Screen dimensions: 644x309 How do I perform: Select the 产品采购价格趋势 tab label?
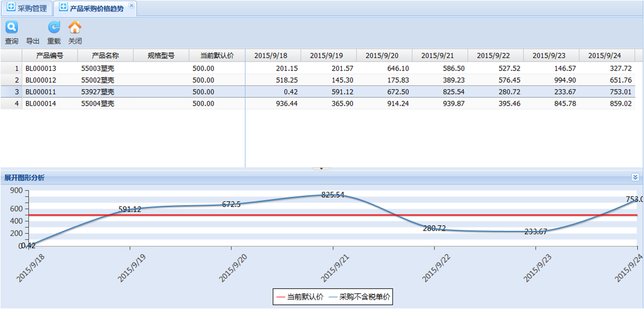(x=97, y=8)
